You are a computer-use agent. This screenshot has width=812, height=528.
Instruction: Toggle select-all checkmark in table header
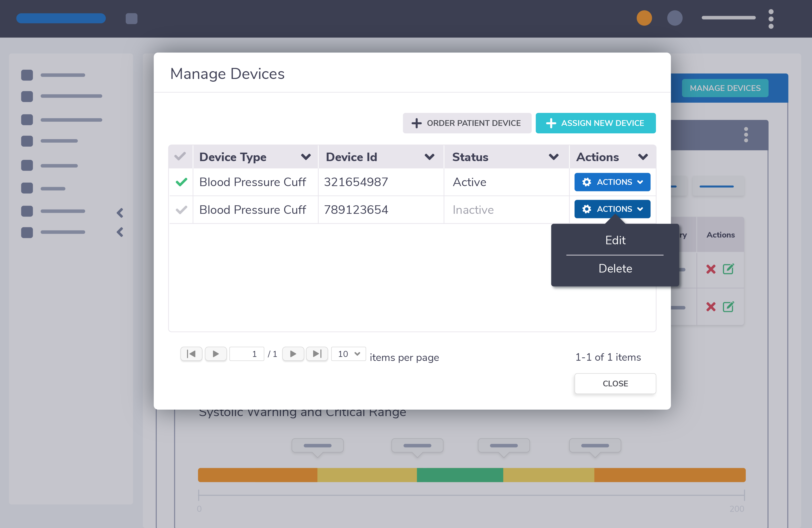180,157
